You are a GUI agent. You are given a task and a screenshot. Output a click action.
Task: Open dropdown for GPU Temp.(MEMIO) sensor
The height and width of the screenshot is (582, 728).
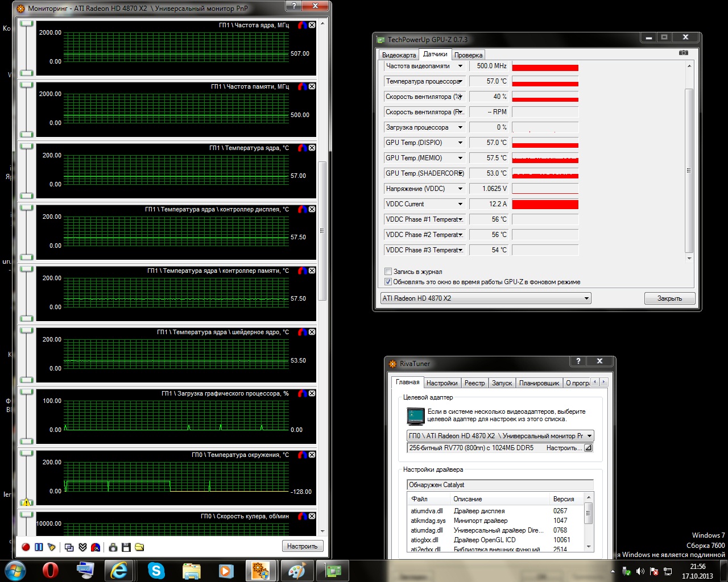tap(460, 158)
